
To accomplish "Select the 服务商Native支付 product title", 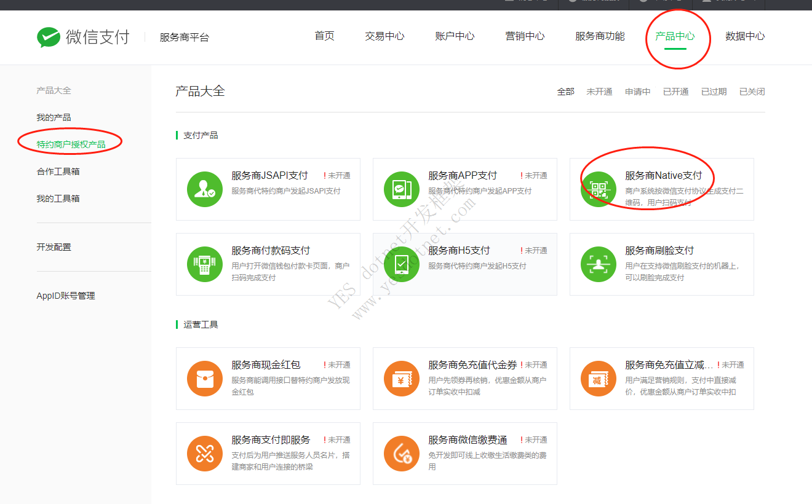I will tap(664, 176).
